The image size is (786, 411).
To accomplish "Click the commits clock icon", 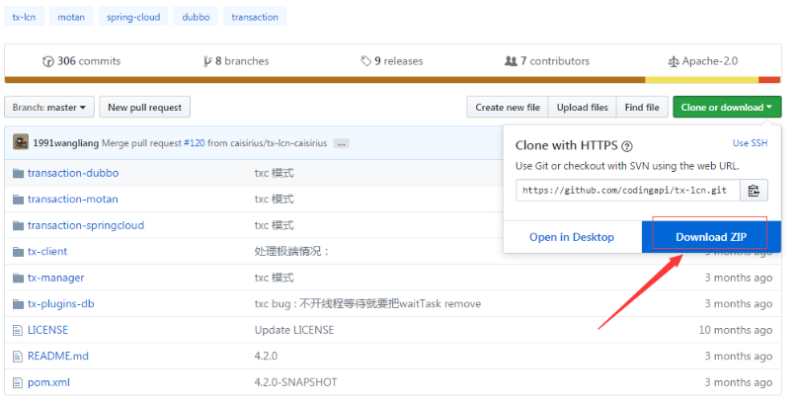I will point(48,62).
